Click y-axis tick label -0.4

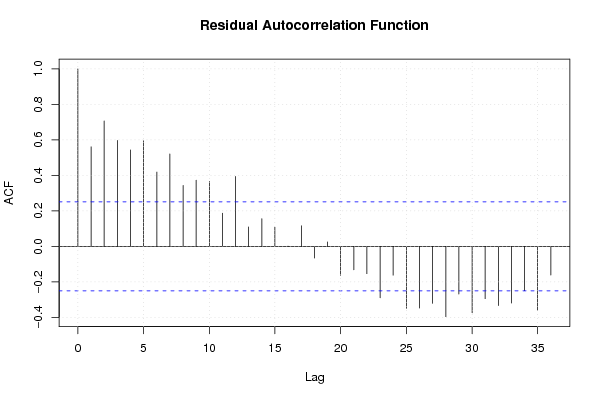(x=38, y=316)
